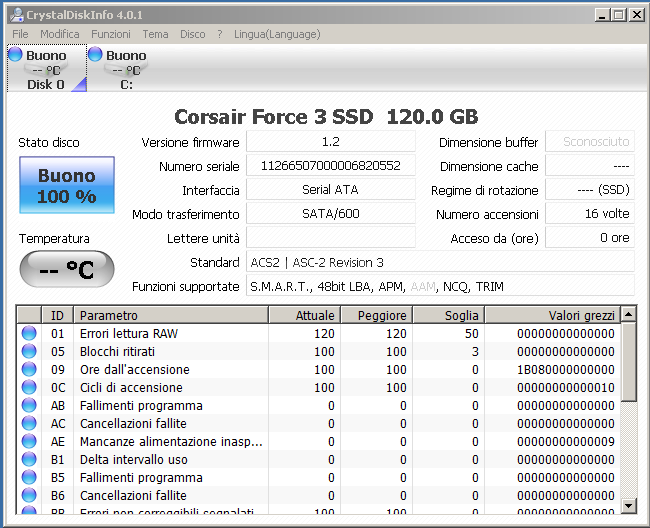Open the Funzioni menu

111,34
